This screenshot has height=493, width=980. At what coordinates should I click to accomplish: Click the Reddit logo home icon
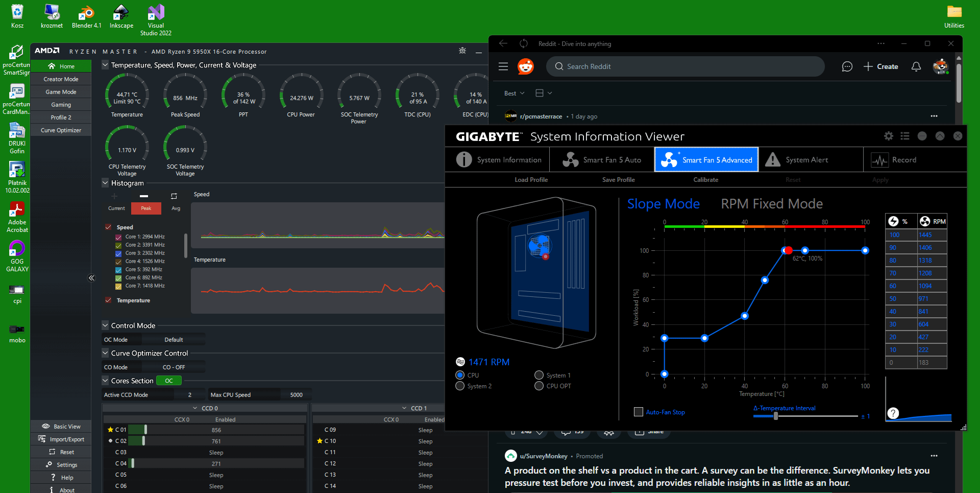526,66
